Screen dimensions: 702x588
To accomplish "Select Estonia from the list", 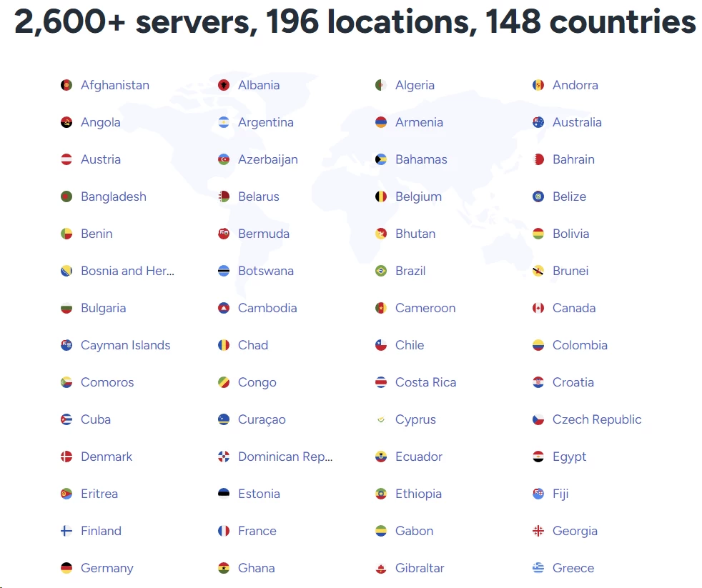I will point(259,494).
